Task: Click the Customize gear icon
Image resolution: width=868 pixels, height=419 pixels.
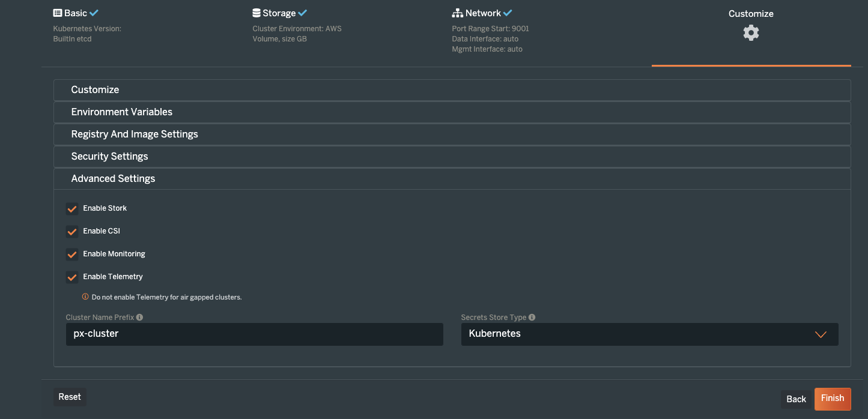Action: 751,32
